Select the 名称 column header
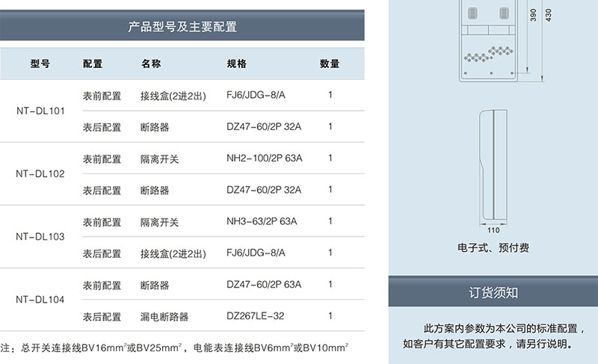The image size is (598, 364). 151,64
